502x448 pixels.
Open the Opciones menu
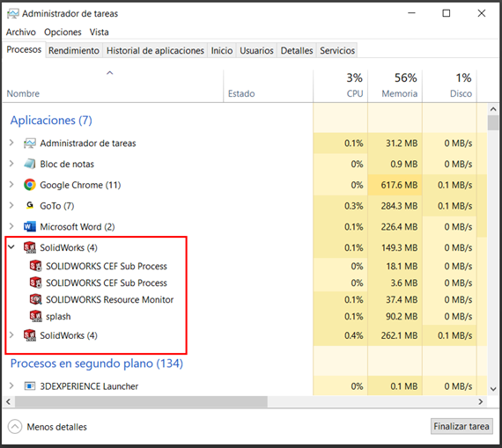click(x=63, y=32)
